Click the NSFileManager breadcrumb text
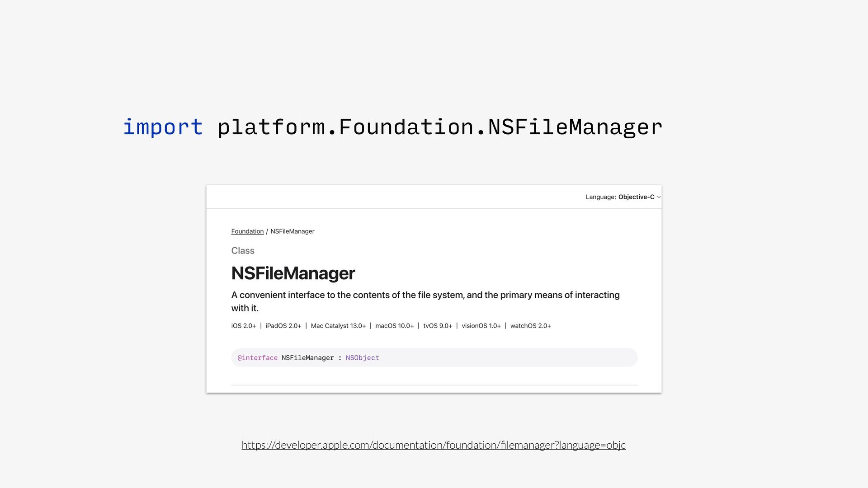This screenshot has height=488, width=868. point(292,231)
